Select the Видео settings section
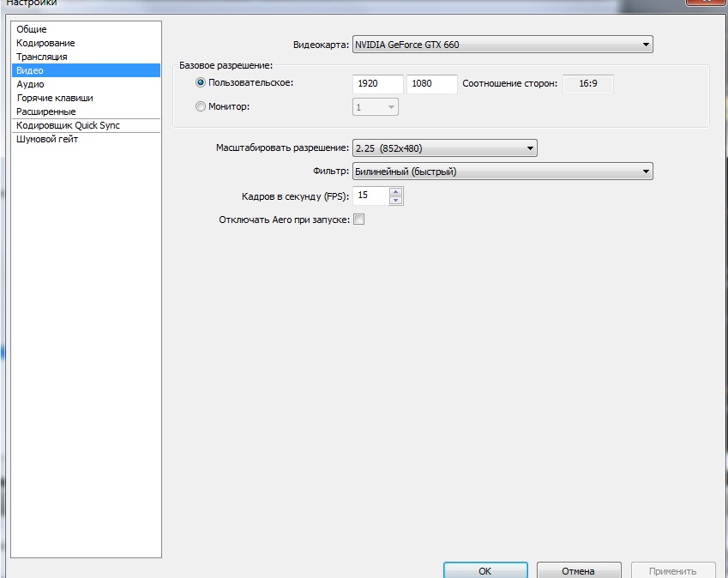 86,70
